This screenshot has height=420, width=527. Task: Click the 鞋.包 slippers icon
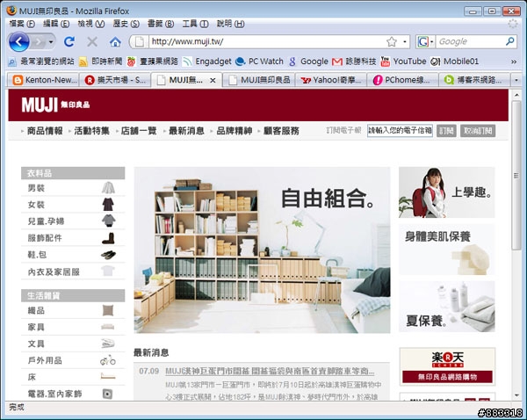[x=108, y=255]
